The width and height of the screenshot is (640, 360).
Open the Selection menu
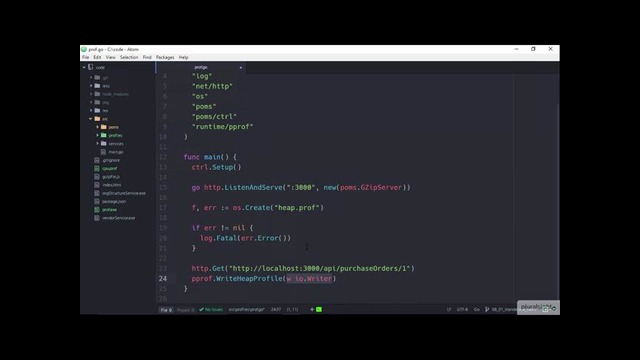click(x=129, y=58)
